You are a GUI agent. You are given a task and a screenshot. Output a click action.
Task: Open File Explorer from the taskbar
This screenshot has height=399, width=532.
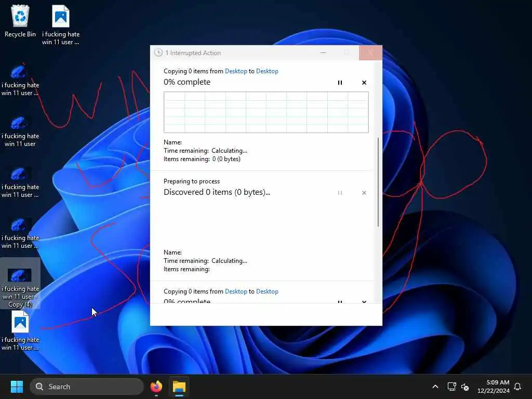pos(179,387)
